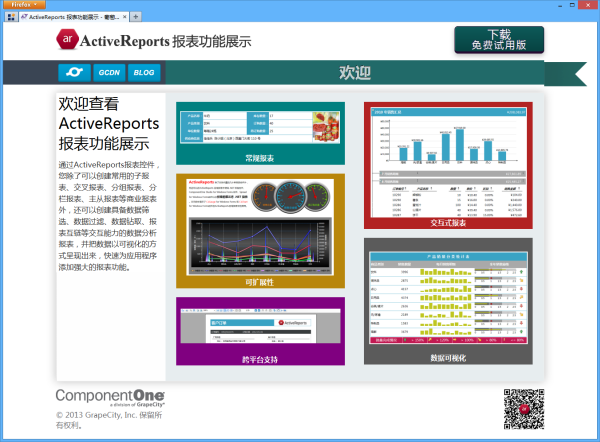The height and width of the screenshot is (442, 600).
Task: Click the ActiveReports 报表功能展示 header title
Action: pos(166,41)
